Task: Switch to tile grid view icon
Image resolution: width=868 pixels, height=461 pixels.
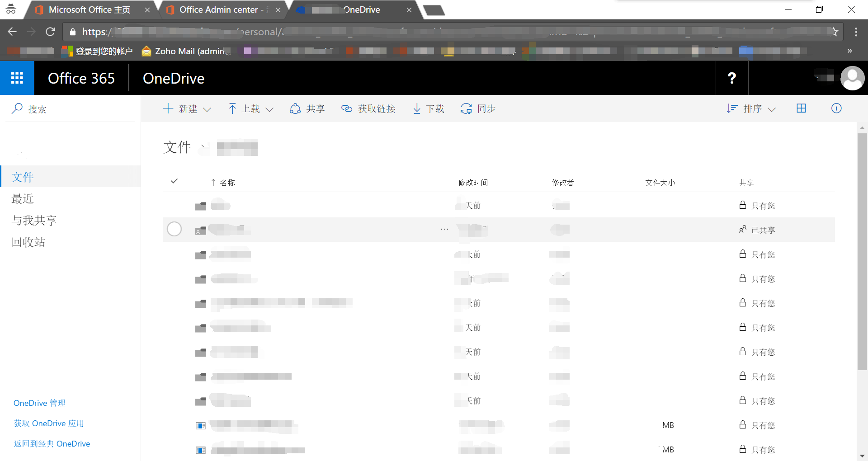Action: tap(801, 108)
